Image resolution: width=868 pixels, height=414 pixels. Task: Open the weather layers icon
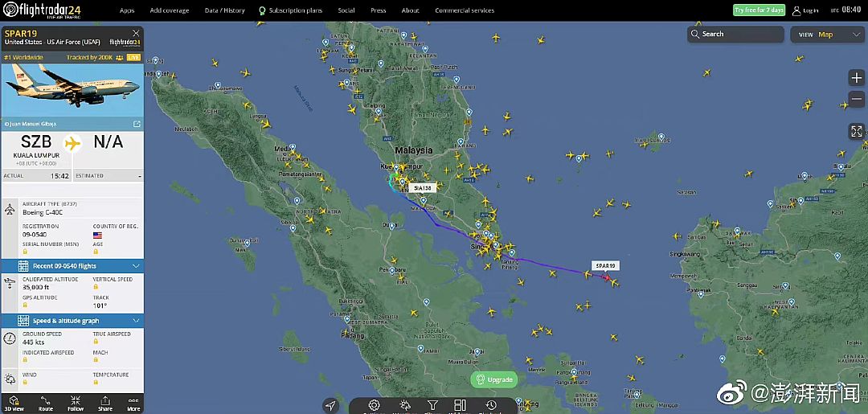(x=404, y=406)
